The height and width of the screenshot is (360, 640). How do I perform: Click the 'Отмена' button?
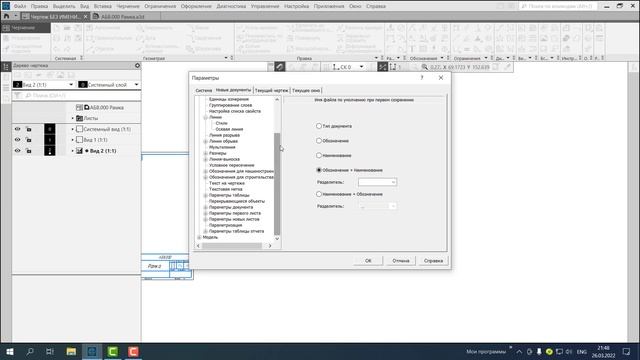pos(401,260)
